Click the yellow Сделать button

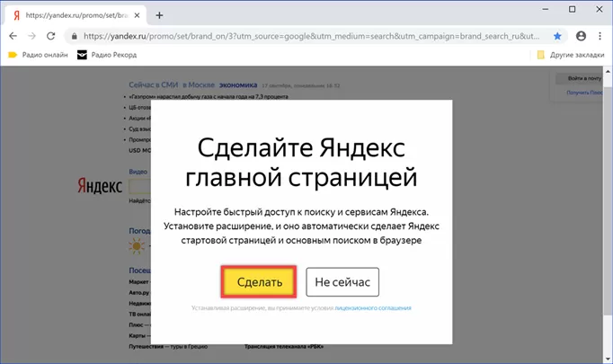click(x=259, y=282)
